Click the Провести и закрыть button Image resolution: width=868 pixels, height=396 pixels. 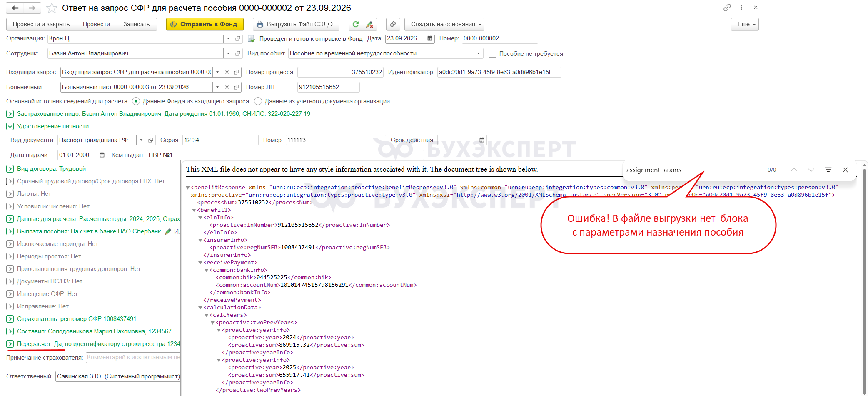tap(41, 24)
